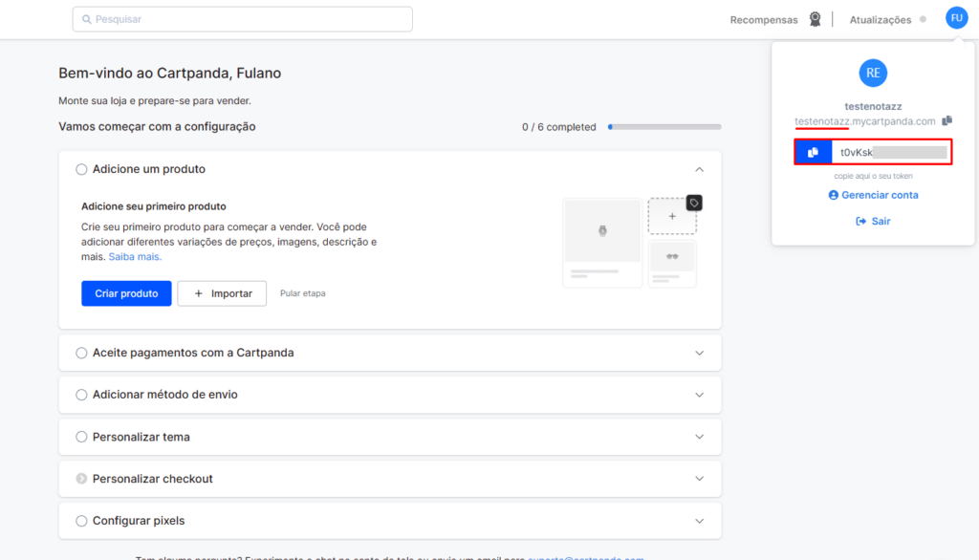Open the Recompensas menu item
The width and height of the screenshot is (979, 560).
tap(764, 20)
